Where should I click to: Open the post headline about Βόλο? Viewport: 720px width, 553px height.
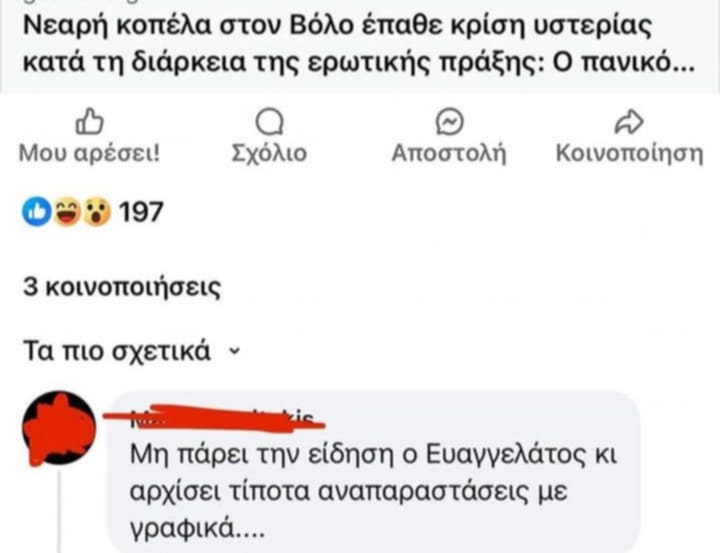pos(340,22)
